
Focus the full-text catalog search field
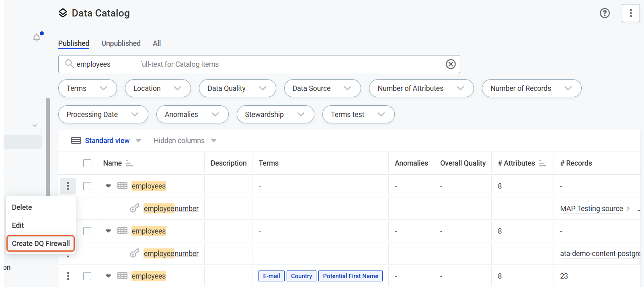click(x=259, y=64)
